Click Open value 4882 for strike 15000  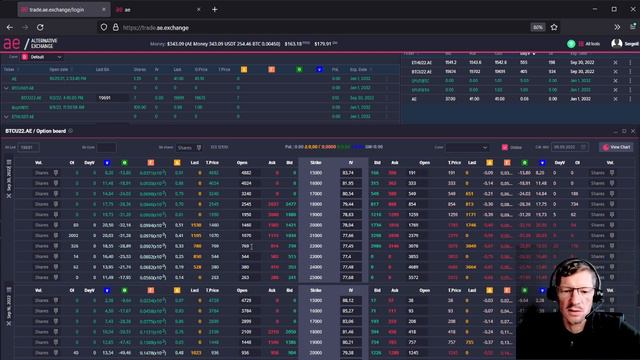click(249, 173)
